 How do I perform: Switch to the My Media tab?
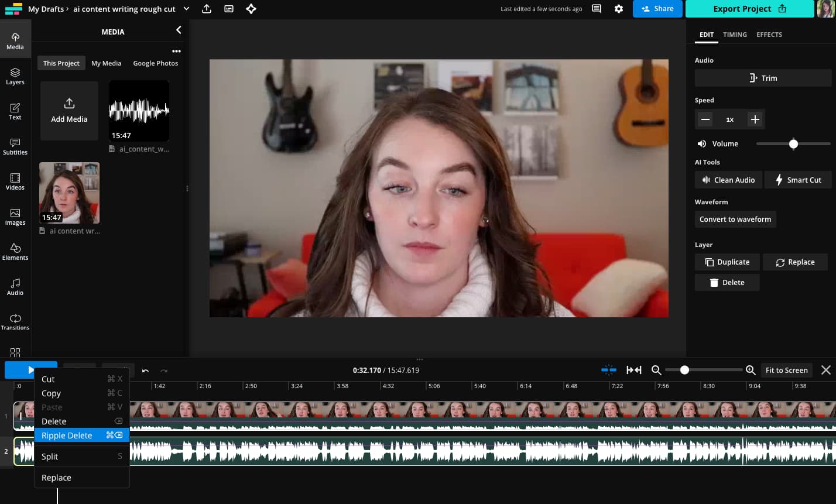[x=106, y=63]
